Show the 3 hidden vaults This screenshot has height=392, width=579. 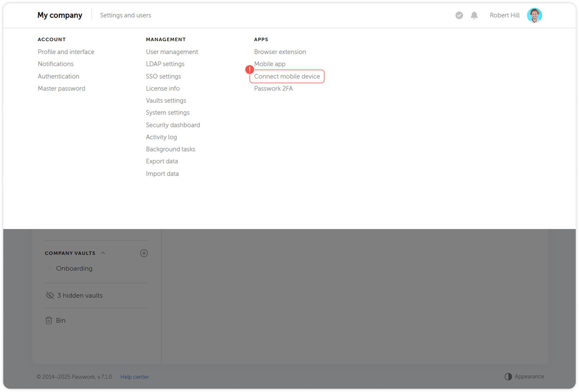80,295
